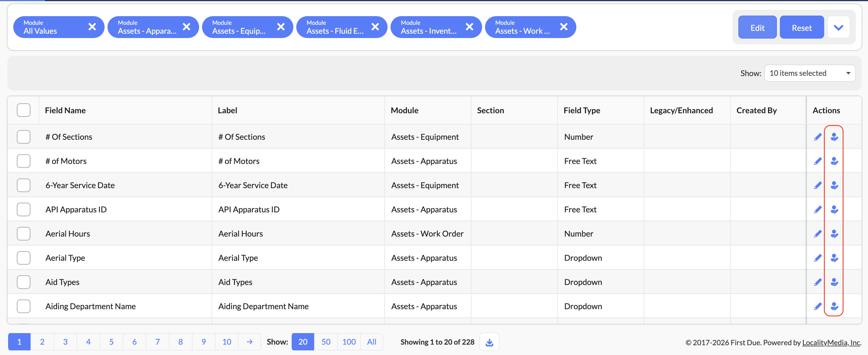Open the 10 items selected dropdown

click(810, 73)
